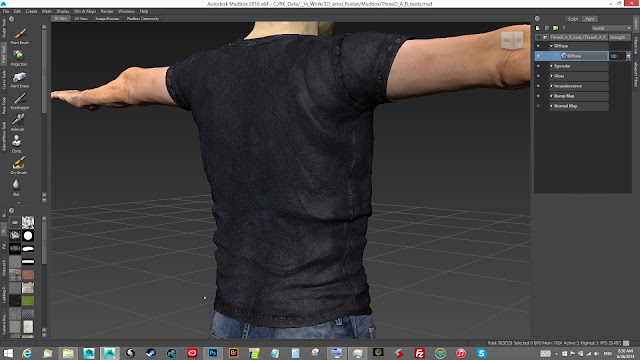Open the Mesh menu

(47, 11)
